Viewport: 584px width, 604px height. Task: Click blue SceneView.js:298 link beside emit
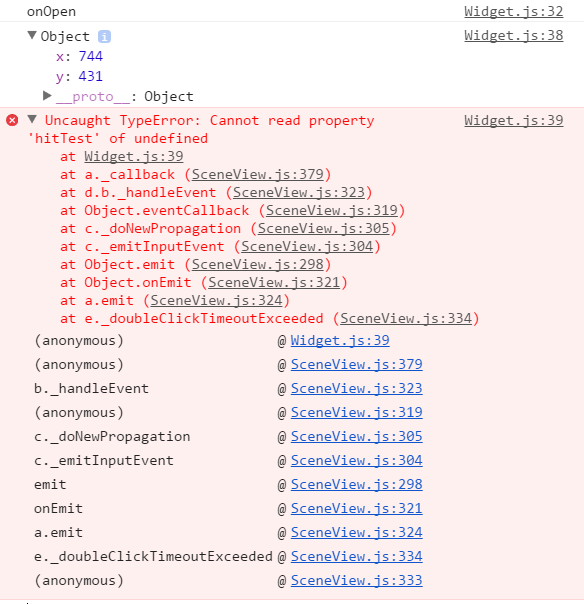click(357, 485)
